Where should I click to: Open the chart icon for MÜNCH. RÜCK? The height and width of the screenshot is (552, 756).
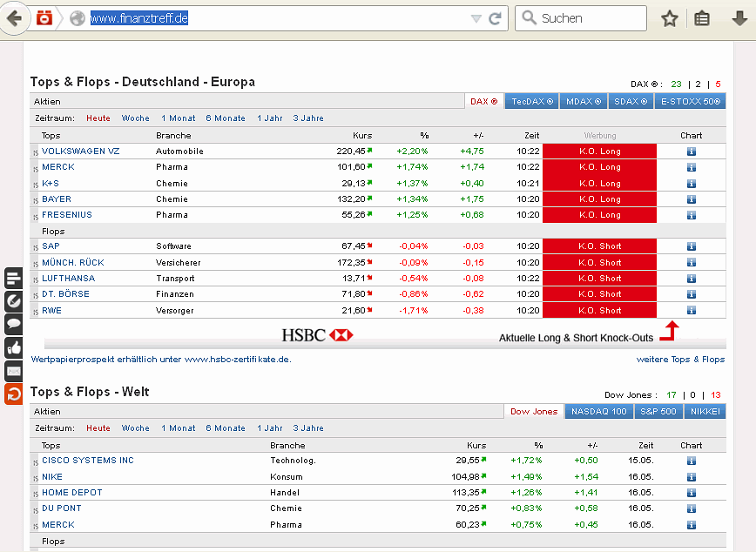(x=692, y=262)
